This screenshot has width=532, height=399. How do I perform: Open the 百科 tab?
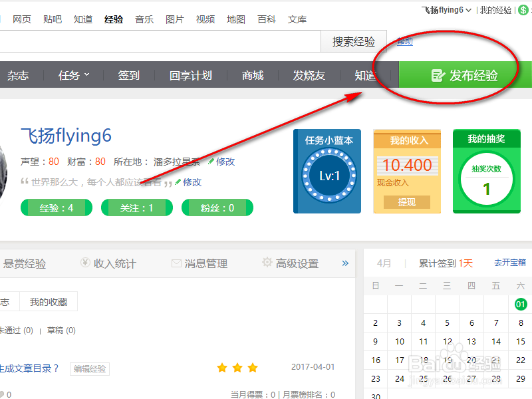pos(267,19)
